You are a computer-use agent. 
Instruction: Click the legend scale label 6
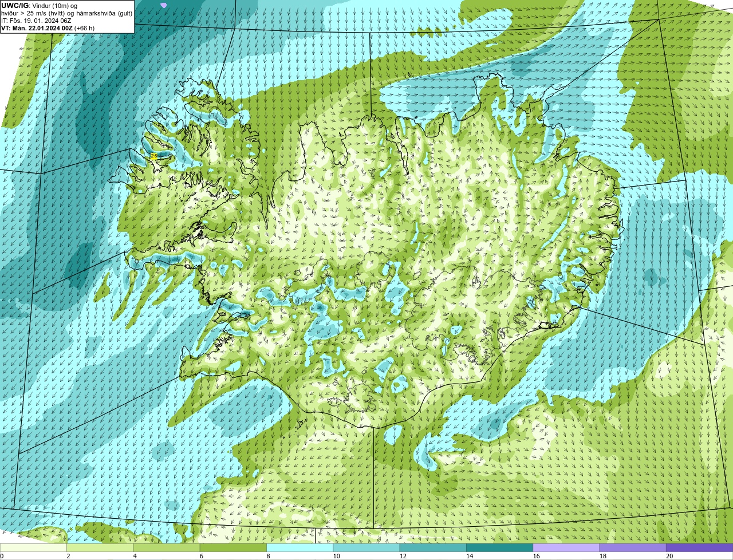click(202, 556)
